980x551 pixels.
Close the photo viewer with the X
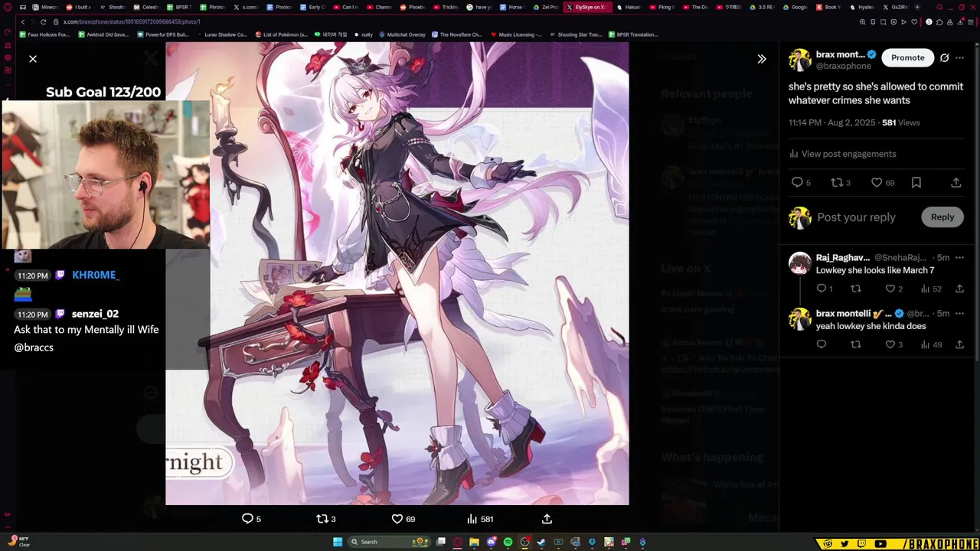coord(33,59)
